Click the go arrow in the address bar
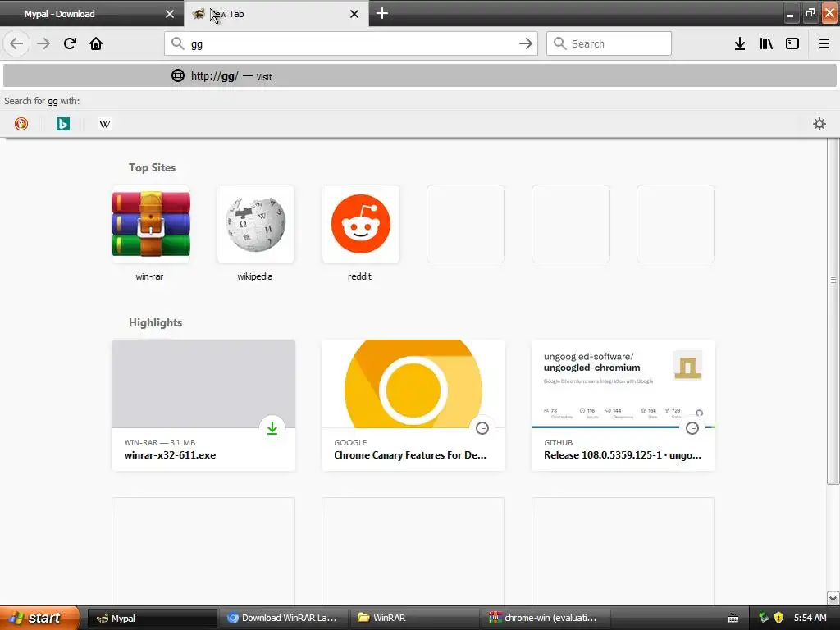The height and width of the screenshot is (630, 840). click(x=526, y=43)
